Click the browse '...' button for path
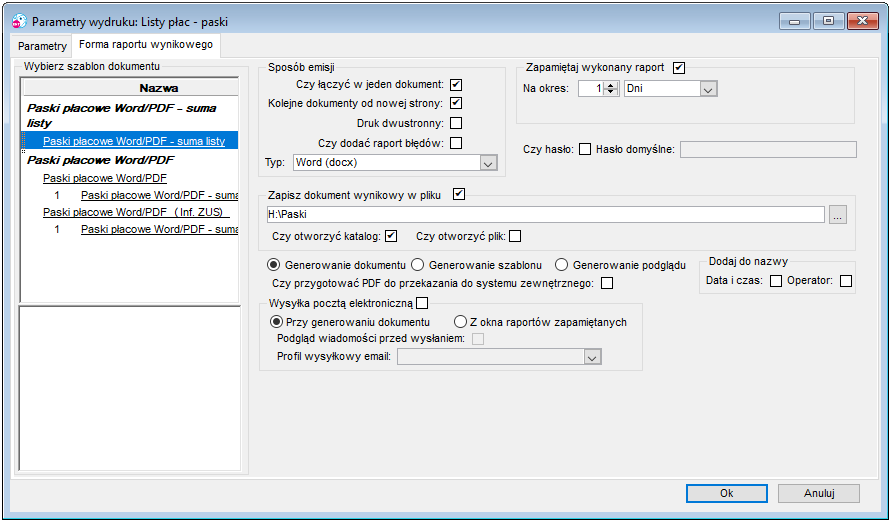The image size is (890, 521). (x=838, y=215)
